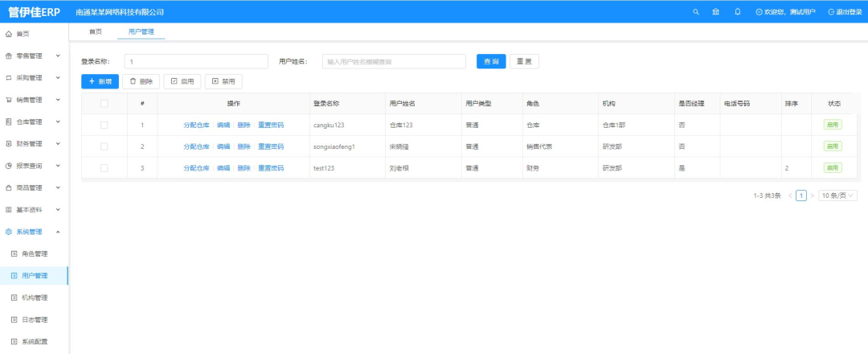Click the search magnifier icon in header
The image size is (868, 354).
[696, 12]
